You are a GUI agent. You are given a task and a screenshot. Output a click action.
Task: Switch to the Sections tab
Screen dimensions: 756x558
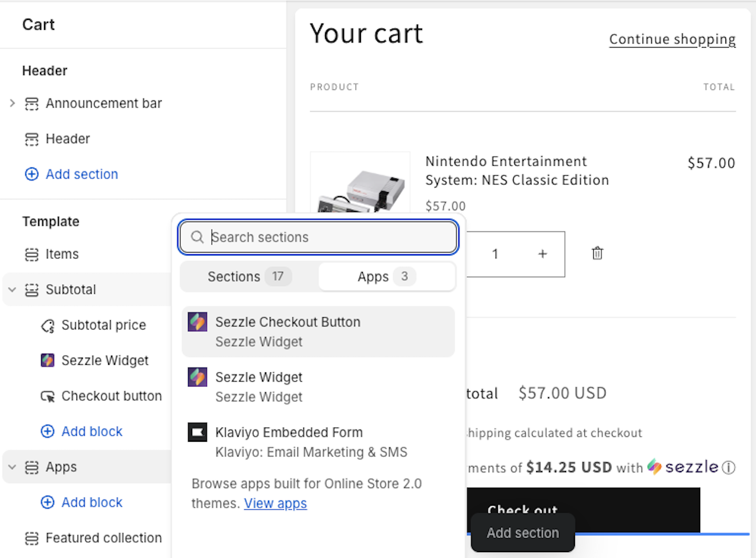pos(249,277)
